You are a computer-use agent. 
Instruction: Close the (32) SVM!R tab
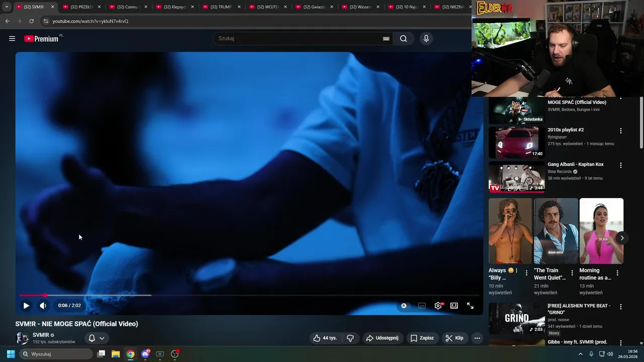pos(52,7)
